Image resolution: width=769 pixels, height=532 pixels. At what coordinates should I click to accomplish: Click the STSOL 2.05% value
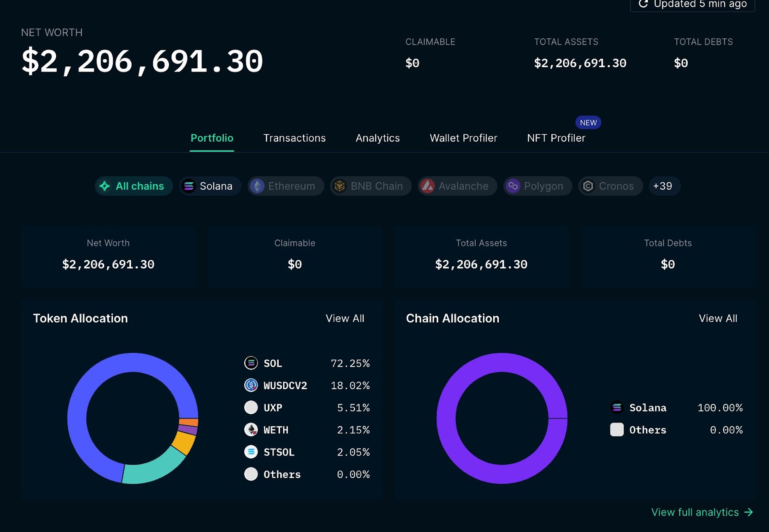point(353,452)
